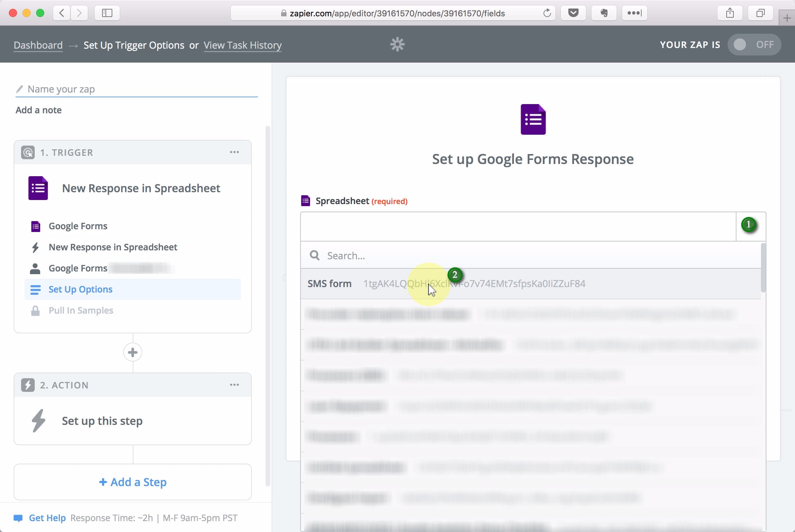Viewport: 795px width, 532px height.
Task: Click the Add a Step button
Action: coord(132,482)
